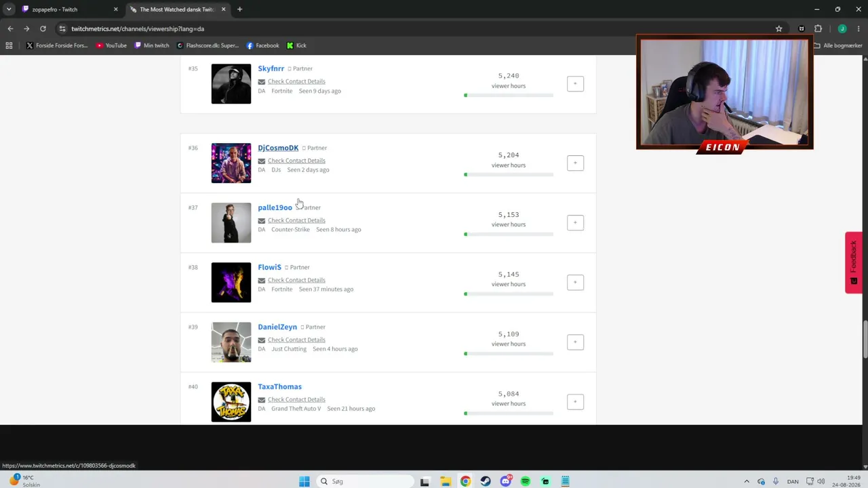Check Contact Details for Skyfnrr
The width and height of the screenshot is (868, 488).
296,81
